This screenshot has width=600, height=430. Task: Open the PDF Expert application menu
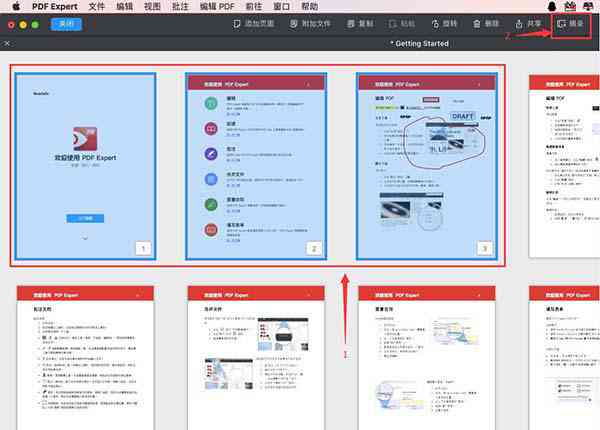click(55, 7)
